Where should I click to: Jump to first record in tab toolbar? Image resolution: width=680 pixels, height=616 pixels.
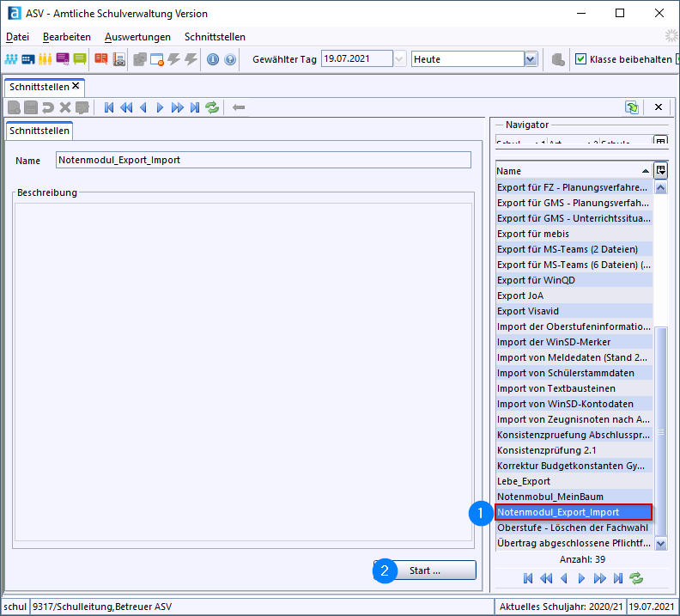click(x=109, y=107)
